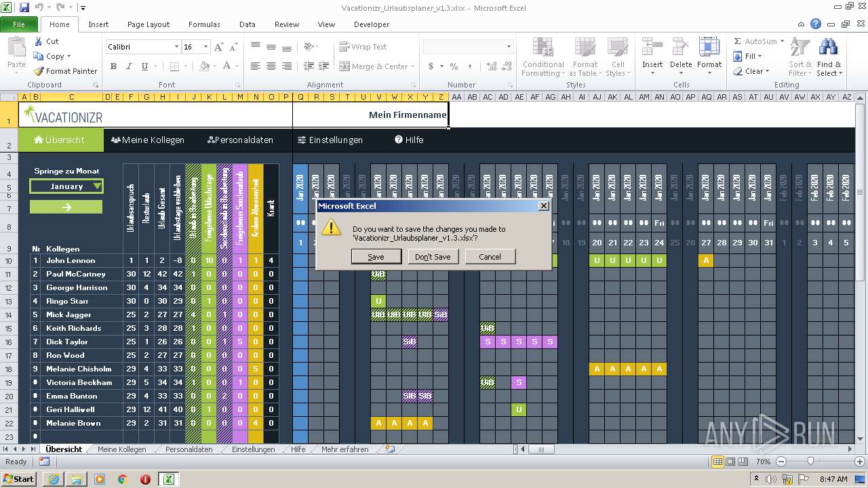Align text left

point(256,66)
